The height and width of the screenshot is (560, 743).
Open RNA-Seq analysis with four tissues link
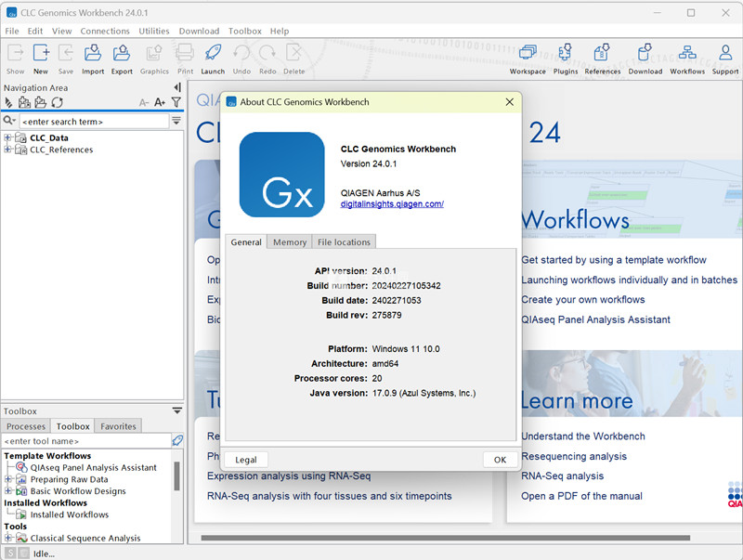point(330,496)
